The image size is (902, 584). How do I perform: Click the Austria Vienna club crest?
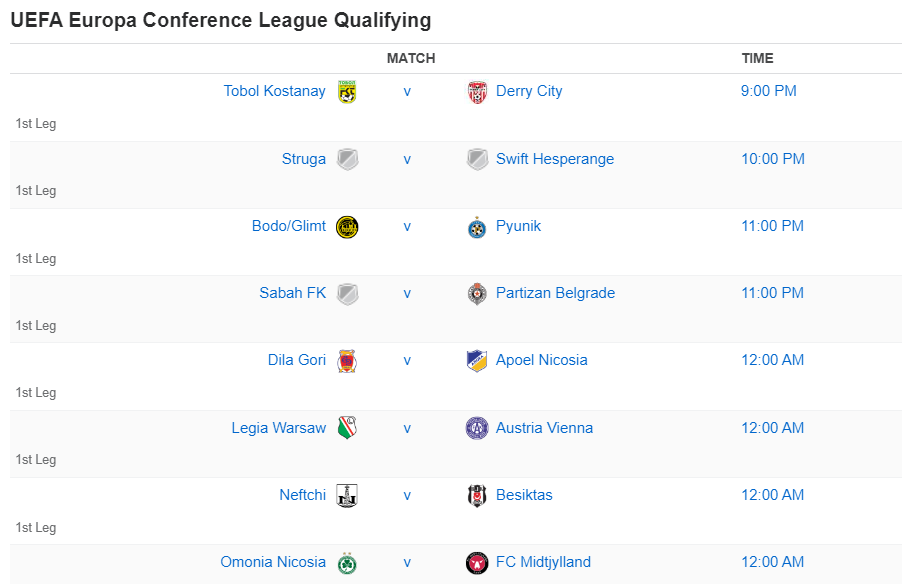click(476, 427)
